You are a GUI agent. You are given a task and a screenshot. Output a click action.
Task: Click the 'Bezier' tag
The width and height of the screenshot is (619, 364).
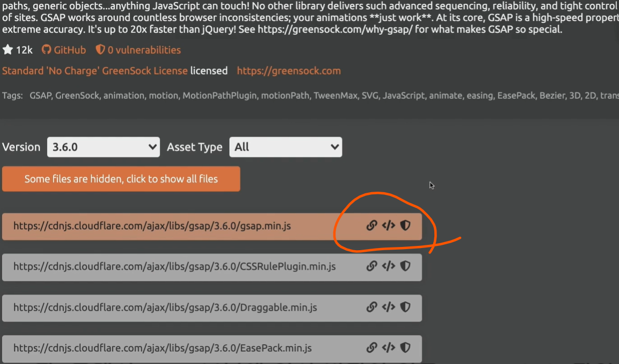[x=552, y=96]
